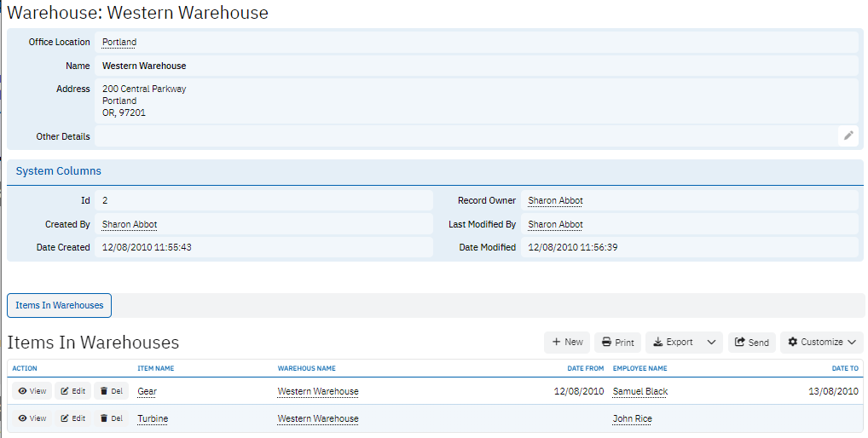Print the Items In Warehouses list
868x438 pixels.
(x=617, y=343)
